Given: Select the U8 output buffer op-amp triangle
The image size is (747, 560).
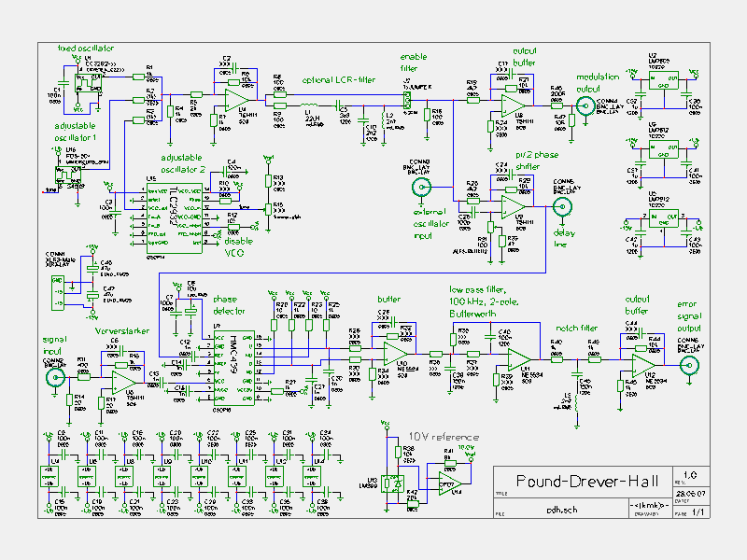Looking at the screenshot, I should [x=513, y=105].
